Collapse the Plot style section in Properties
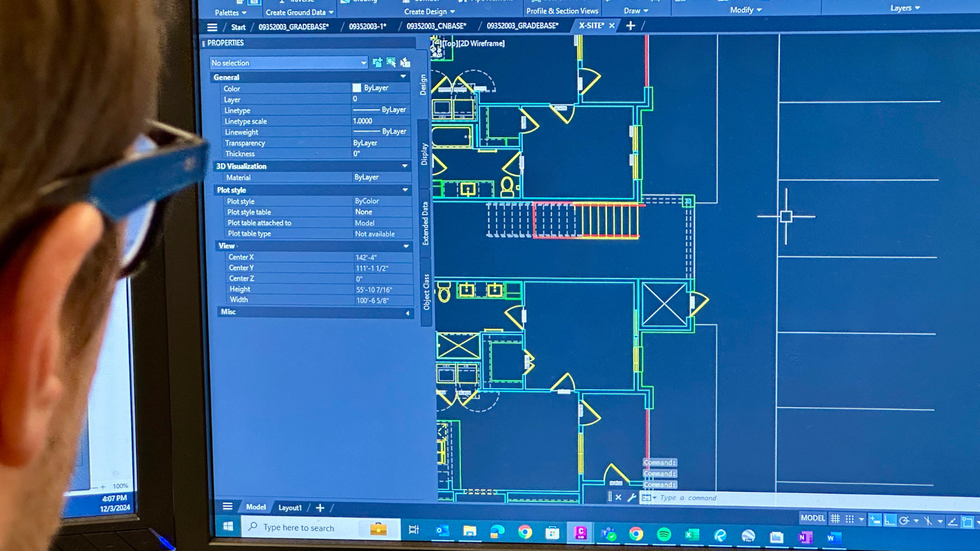Image resolution: width=980 pixels, height=551 pixels. point(405,190)
